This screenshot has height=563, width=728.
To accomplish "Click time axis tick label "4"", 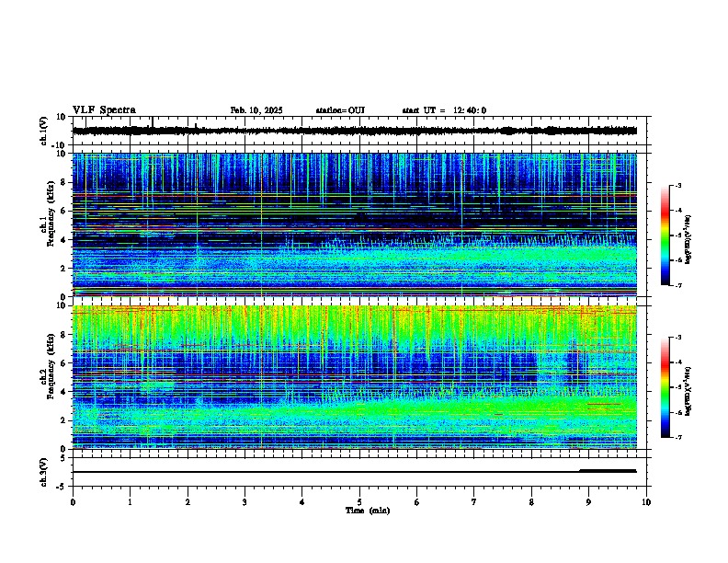I will pyautogui.click(x=302, y=502).
